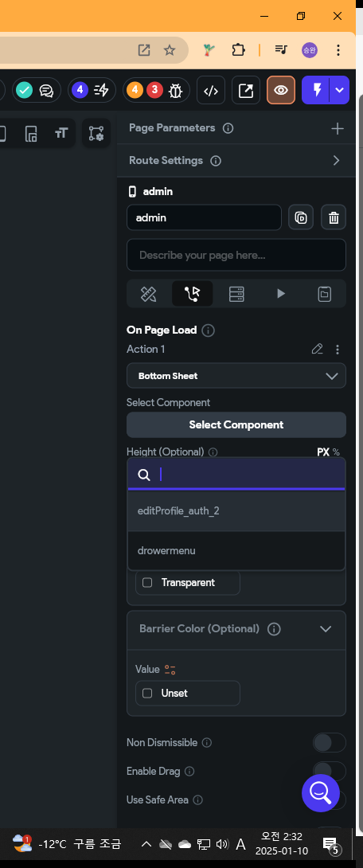Screen dimensions: 363x868
Task: Check the Unset barrier color checkbox
Action: coord(147,693)
